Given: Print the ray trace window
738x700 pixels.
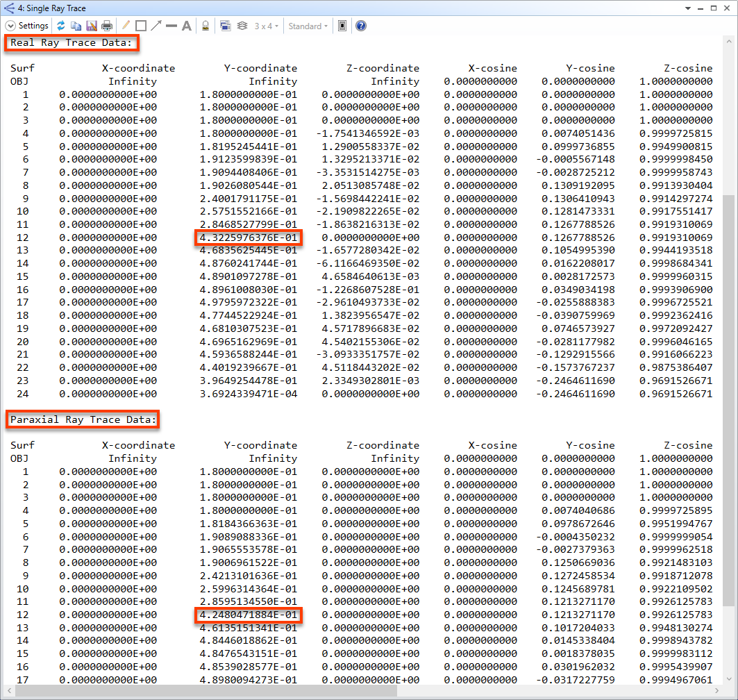Looking at the screenshot, I should (108, 26).
